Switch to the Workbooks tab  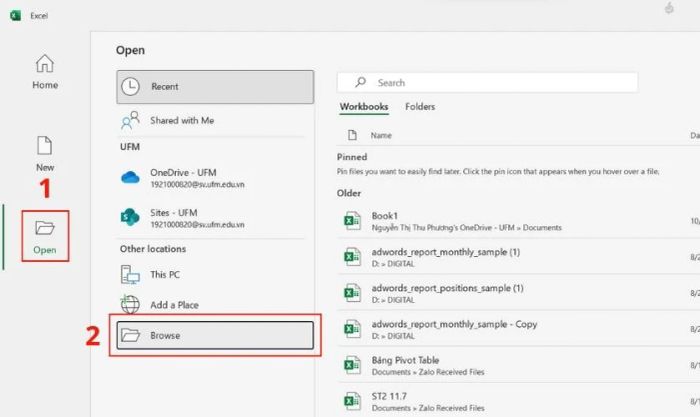[x=364, y=107]
